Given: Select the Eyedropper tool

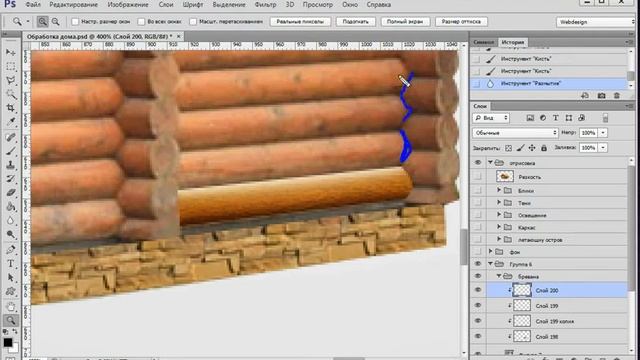Looking at the screenshot, I should 11,122.
